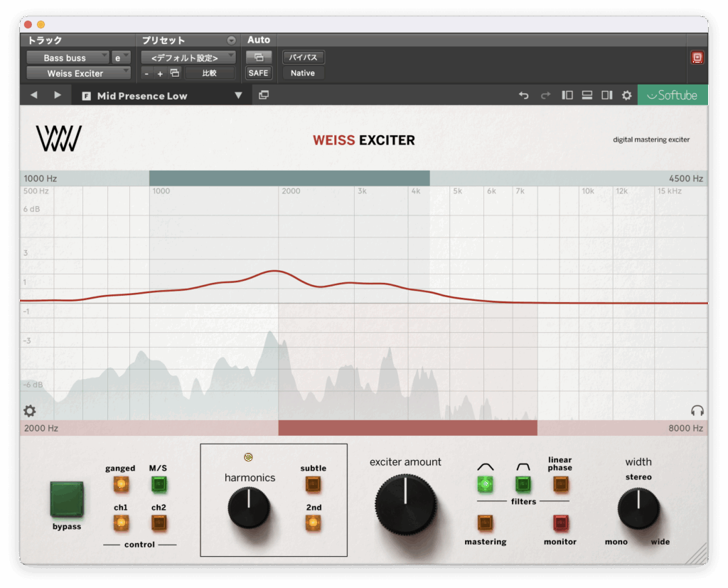This screenshot has width=728, height=588.
Task: Click the automation enable icon under Auto
Action: pos(259,58)
